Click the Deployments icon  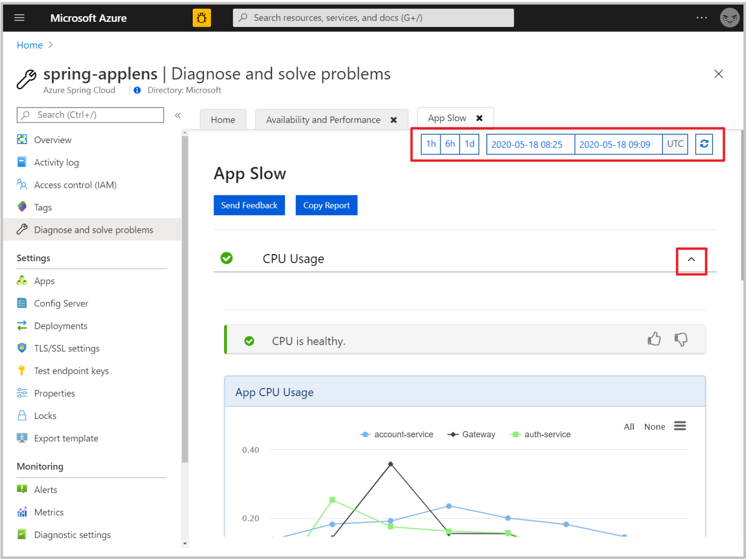coord(22,325)
